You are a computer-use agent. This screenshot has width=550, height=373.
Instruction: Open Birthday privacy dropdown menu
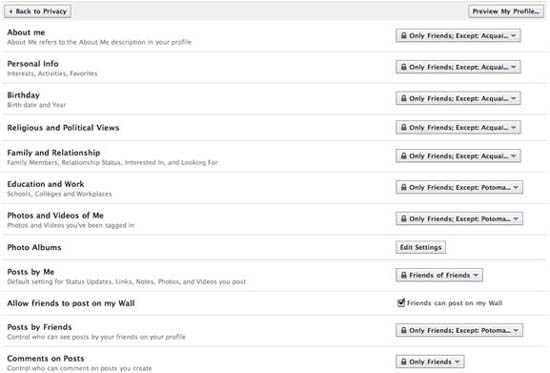[x=458, y=98]
